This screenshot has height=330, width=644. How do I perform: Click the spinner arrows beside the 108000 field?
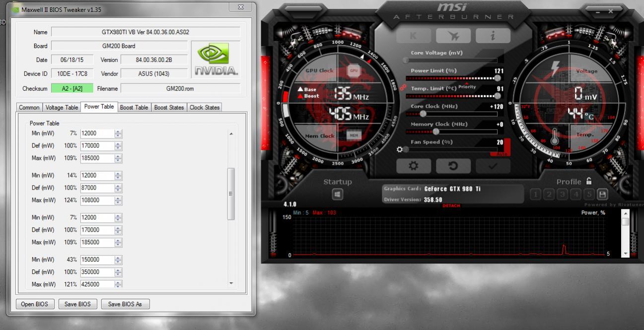point(118,200)
